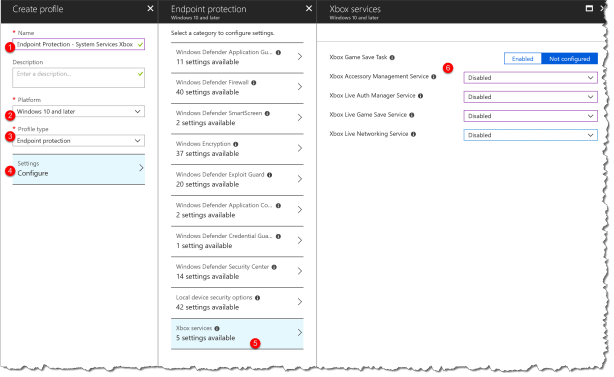This screenshot has width=614, height=377.
Task: Click info icon beside Xbox services category
Action: click(217, 328)
